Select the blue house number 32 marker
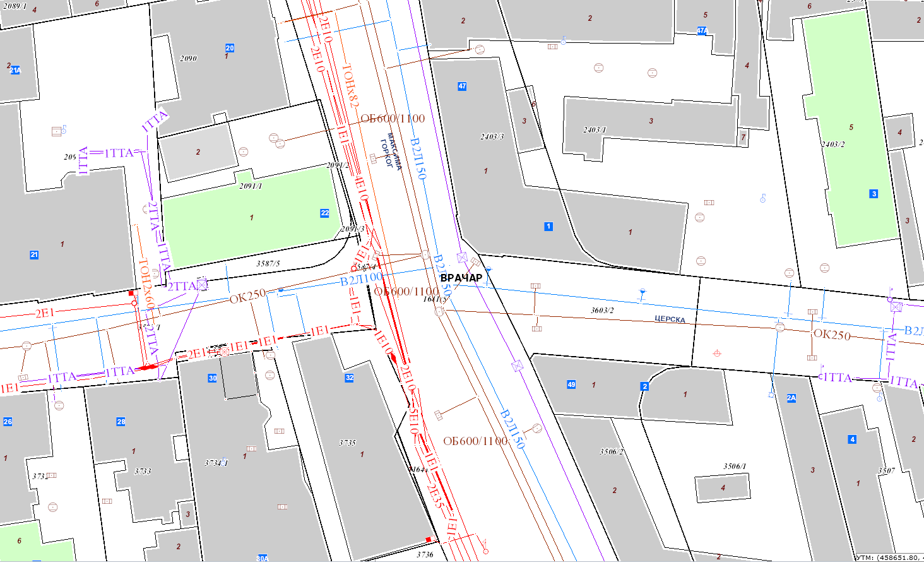The width and height of the screenshot is (924, 565). [349, 378]
